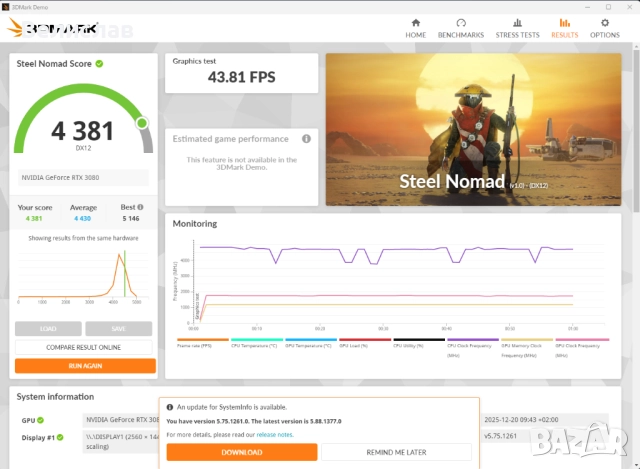Click the score distribution chart
640x469 pixels.
point(83,276)
